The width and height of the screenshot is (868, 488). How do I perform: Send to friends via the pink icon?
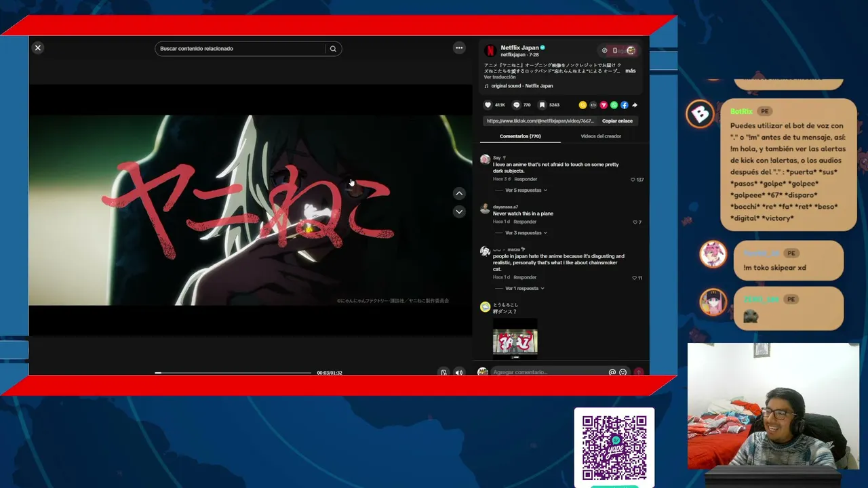pyautogui.click(x=604, y=105)
